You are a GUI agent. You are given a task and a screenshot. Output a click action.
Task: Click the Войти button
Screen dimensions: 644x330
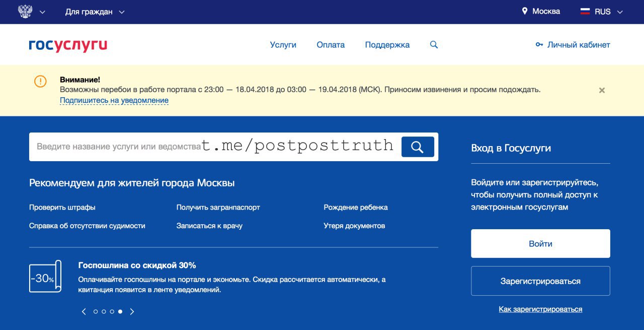tap(540, 244)
